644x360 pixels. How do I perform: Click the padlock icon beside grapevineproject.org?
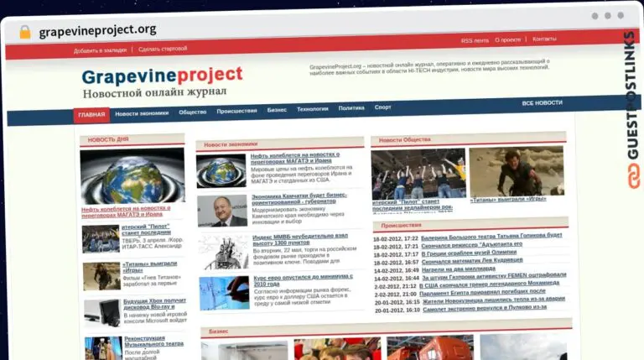(x=25, y=32)
